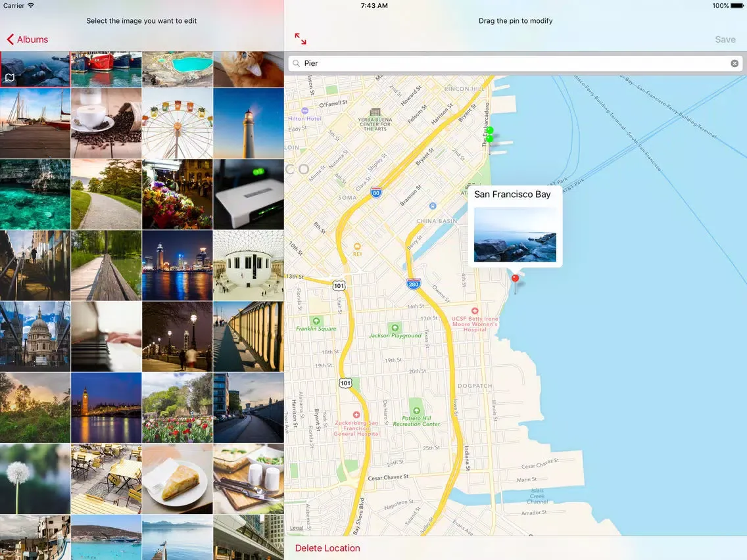
Task: Tap the "DOGPATCH" neighborhood label
Action: click(475, 386)
